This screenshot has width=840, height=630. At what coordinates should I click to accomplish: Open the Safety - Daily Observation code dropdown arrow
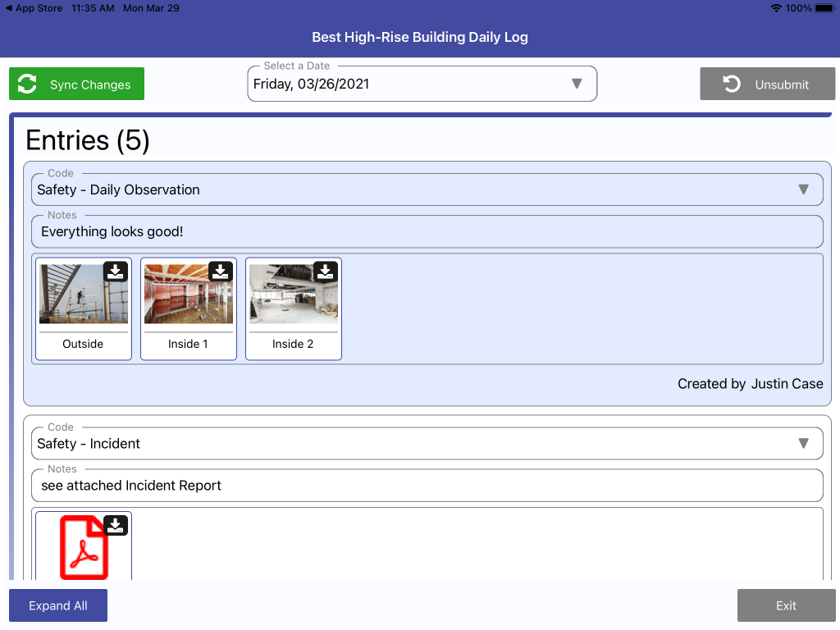point(803,189)
